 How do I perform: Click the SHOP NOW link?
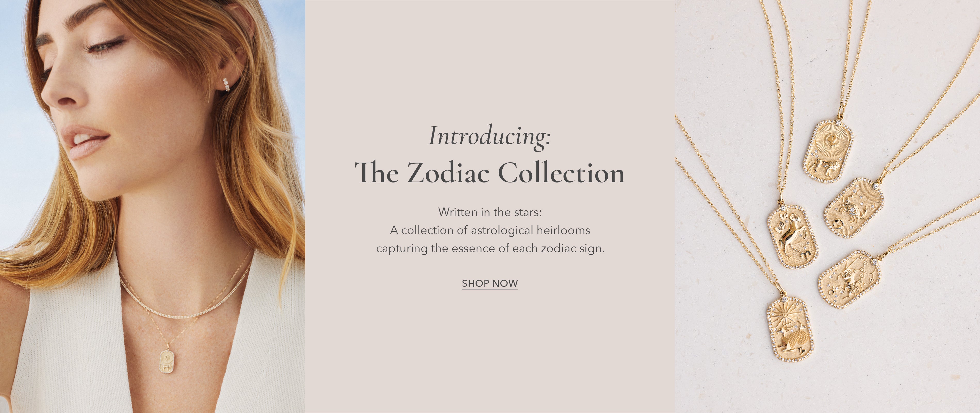click(x=490, y=284)
